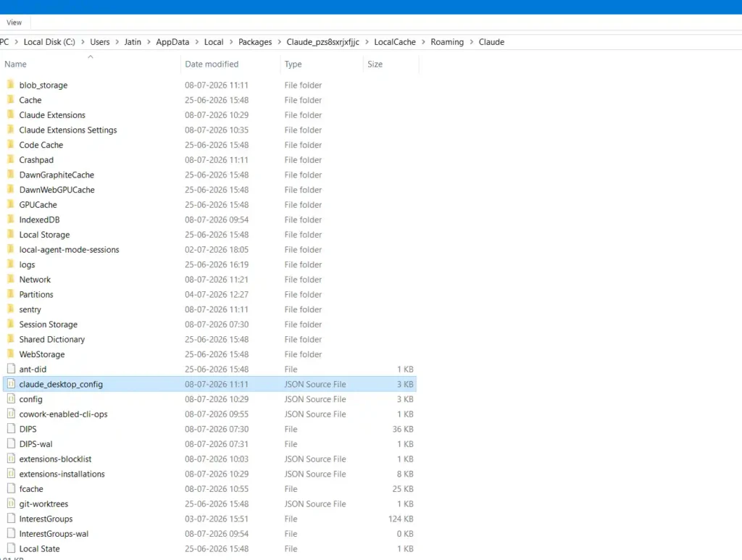This screenshot has height=560, width=742.
Task: Open the View ribbon tab
Action: click(14, 22)
